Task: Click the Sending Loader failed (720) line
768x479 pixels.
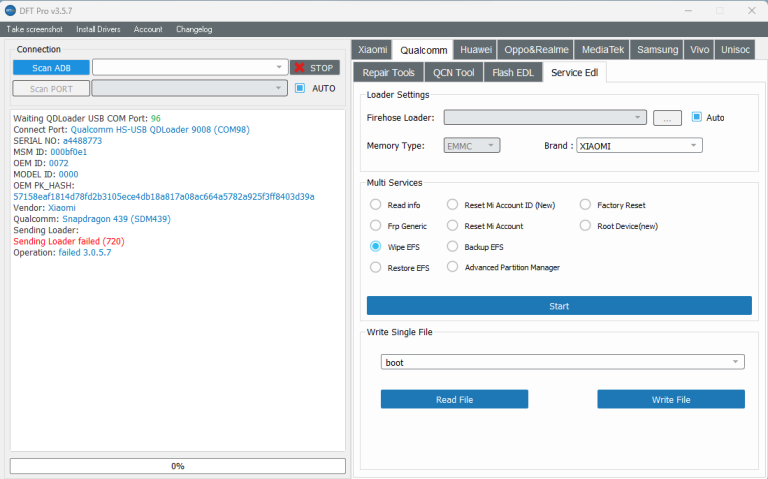Action: 69,241
